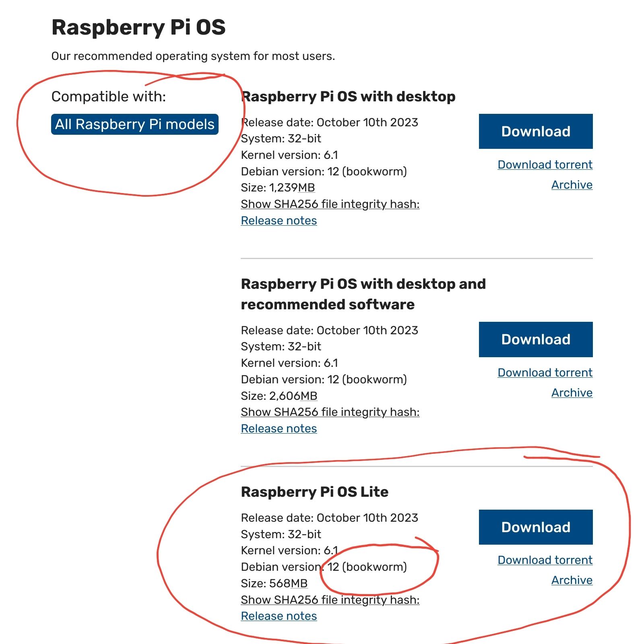Expand SHA256 hash for desktop and recommended software

coord(330,412)
